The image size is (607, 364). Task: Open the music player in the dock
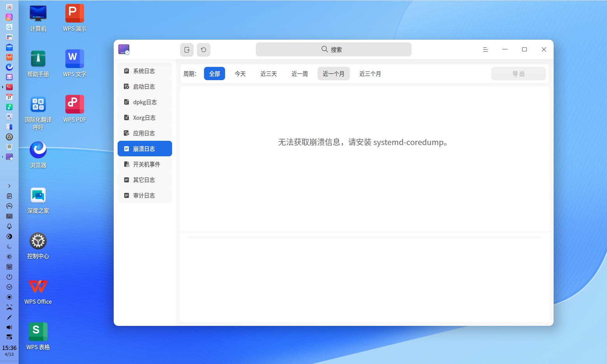[x=9, y=107]
